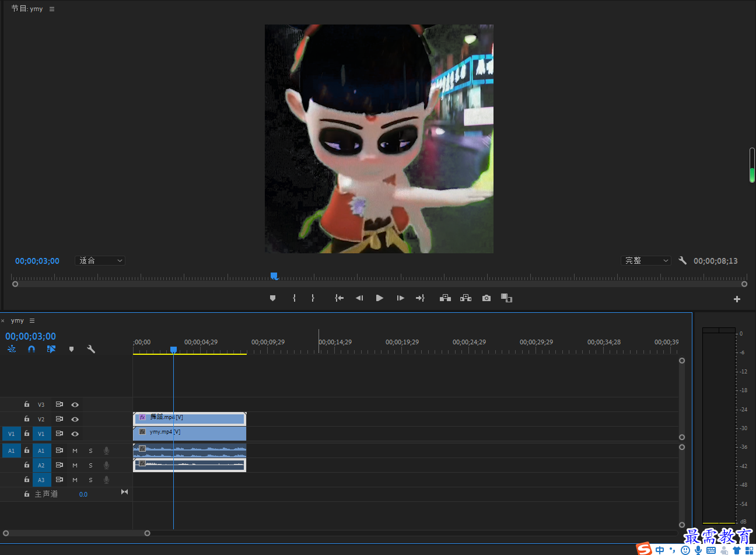This screenshot has height=555, width=756.
Task: Add marker in timeline
Action: pyautogui.click(x=71, y=349)
